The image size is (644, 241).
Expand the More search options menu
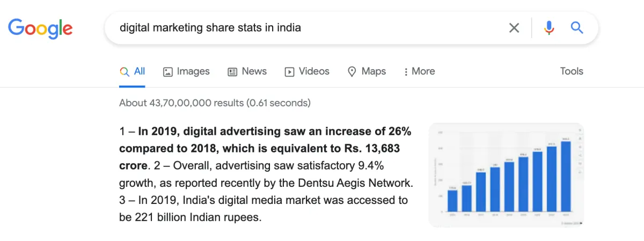(420, 71)
